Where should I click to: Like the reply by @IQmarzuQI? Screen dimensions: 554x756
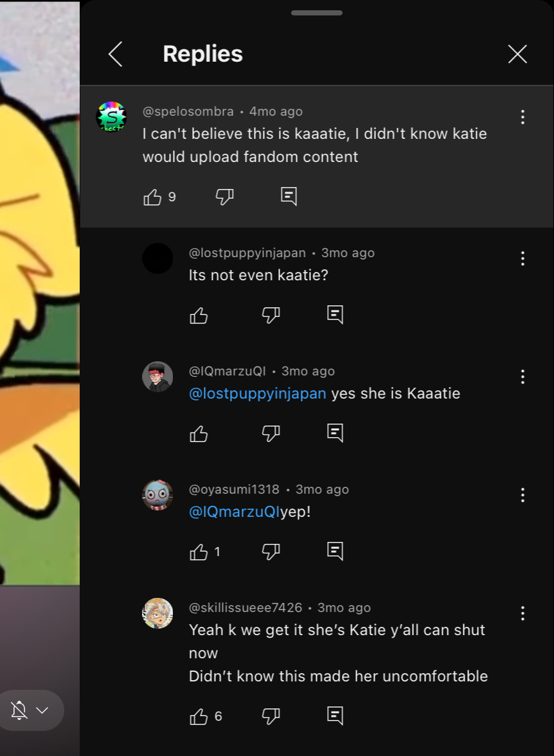pyautogui.click(x=199, y=433)
